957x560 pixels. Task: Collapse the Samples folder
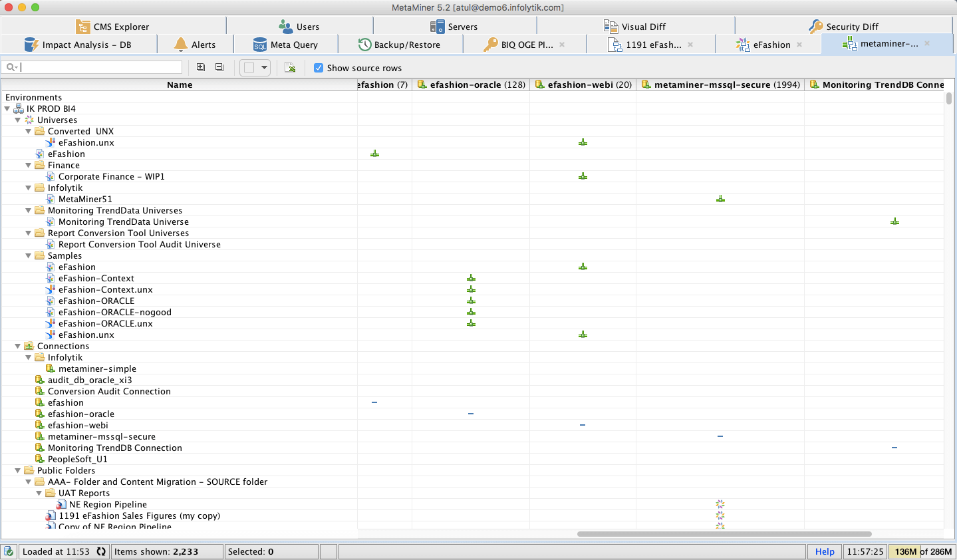pyautogui.click(x=29, y=255)
